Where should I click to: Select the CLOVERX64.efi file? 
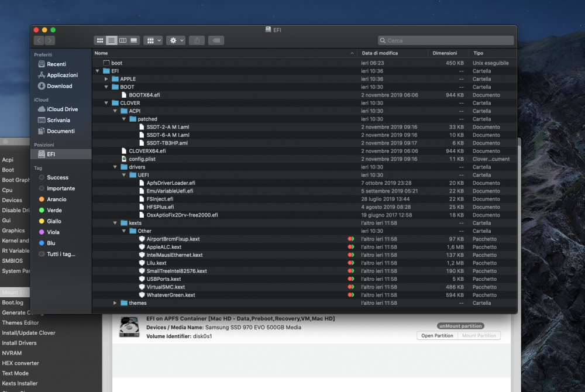click(x=304, y=151)
